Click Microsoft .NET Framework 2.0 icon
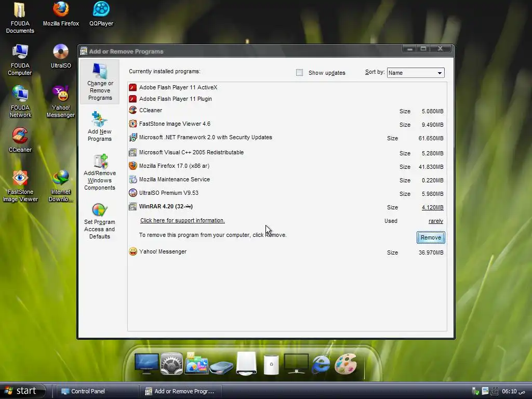 coord(132,137)
